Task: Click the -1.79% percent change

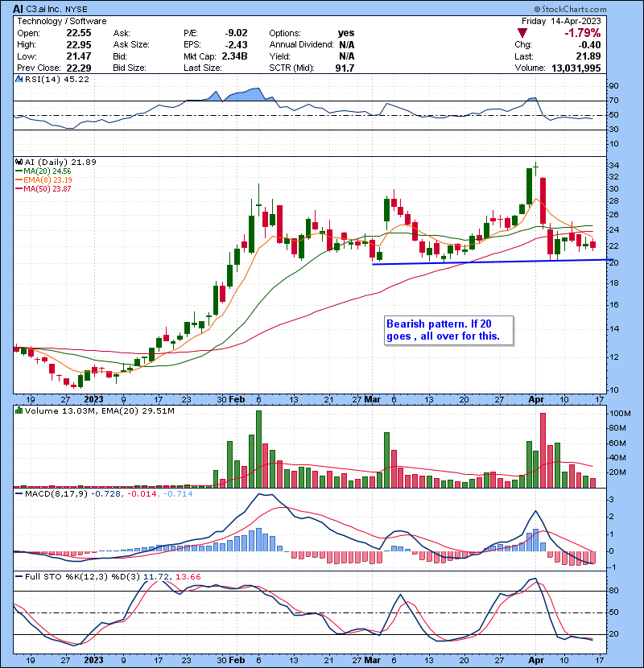Action: (x=582, y=33)
